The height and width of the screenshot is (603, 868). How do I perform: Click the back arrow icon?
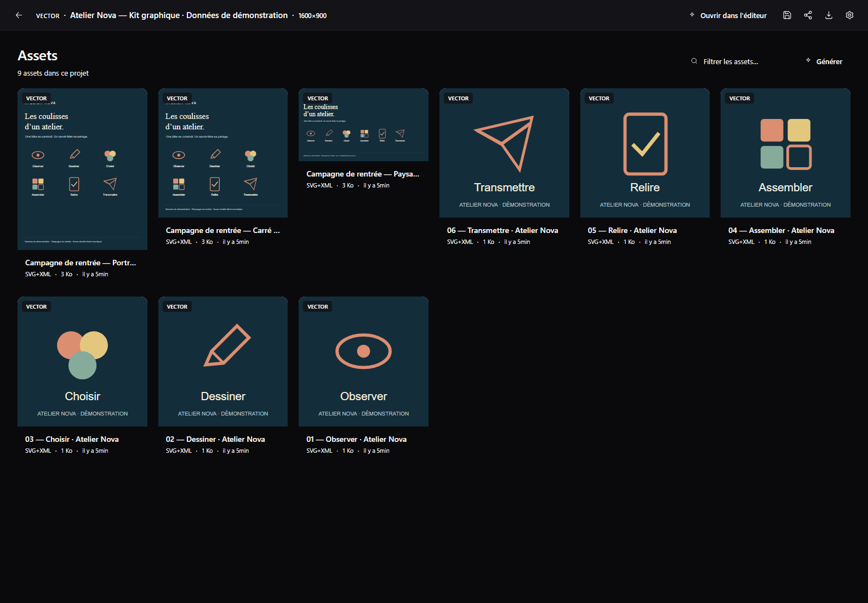pos(19,15)
